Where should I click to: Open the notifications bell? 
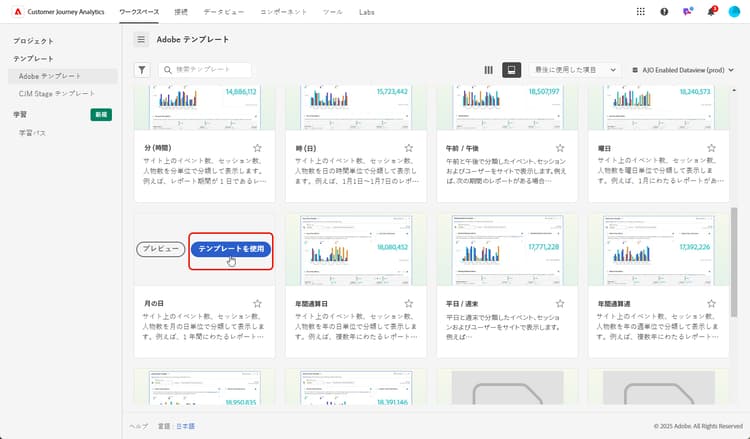pyautogui.click(x=711, y=11)
